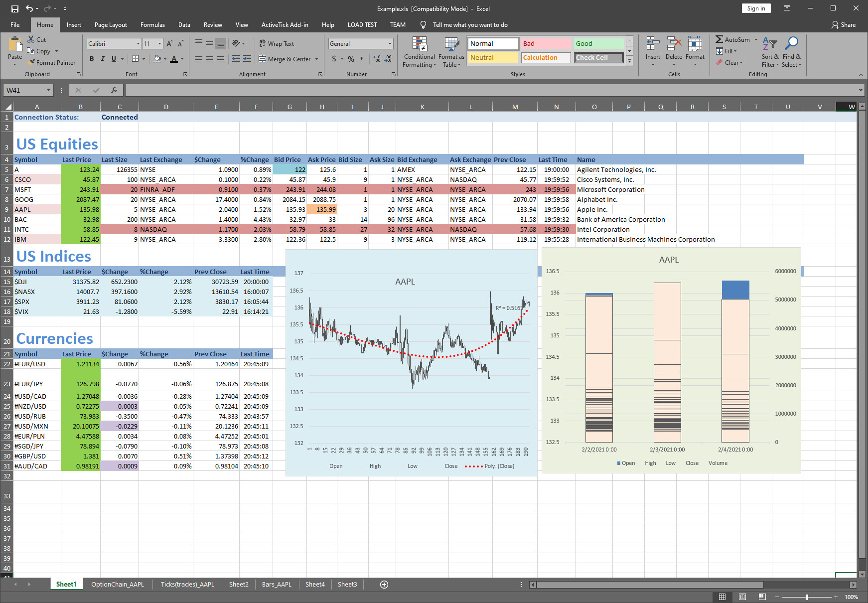Apply the font color swatch
The width and height of the screenshot is (868, 603).
[173, 59]
